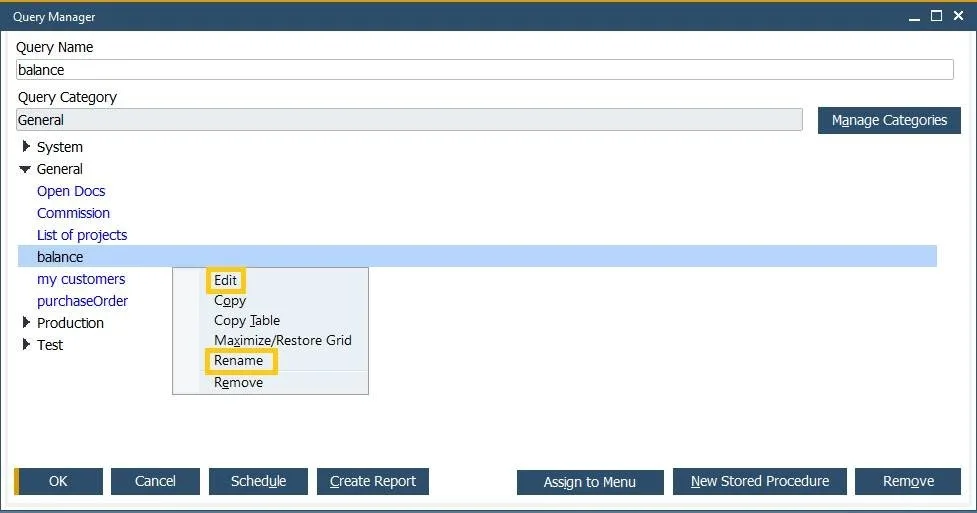Confirm with the OK button
The image size is (977, 513).
(x=59, y=481)
